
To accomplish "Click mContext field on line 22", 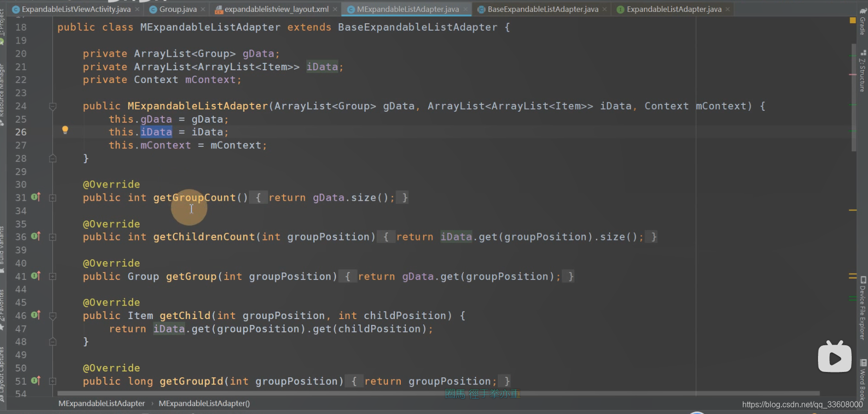I will tap(210, 80).
